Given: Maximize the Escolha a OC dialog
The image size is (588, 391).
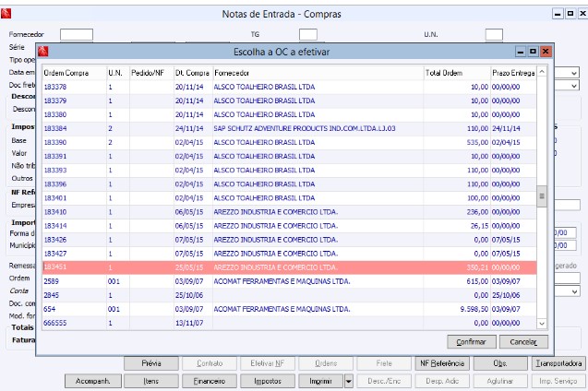Looking at the screenshot, I should [x=533, y=52].
